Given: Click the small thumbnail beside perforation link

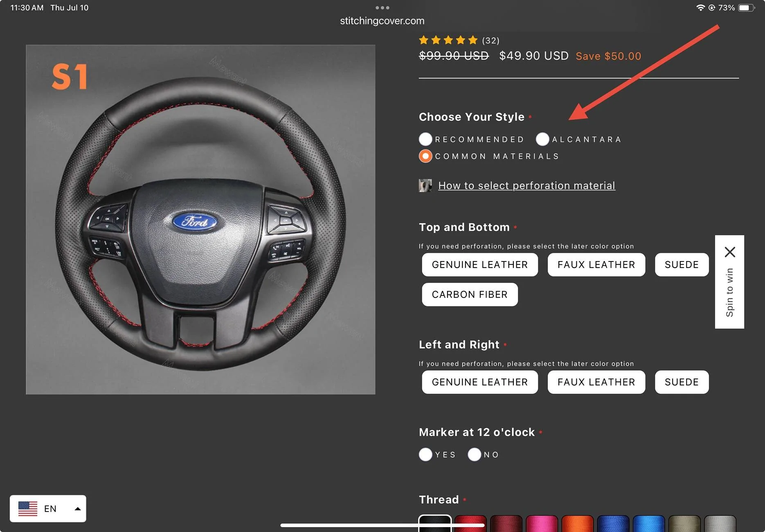Looking at the screenshot, I should tap(425, 185).
